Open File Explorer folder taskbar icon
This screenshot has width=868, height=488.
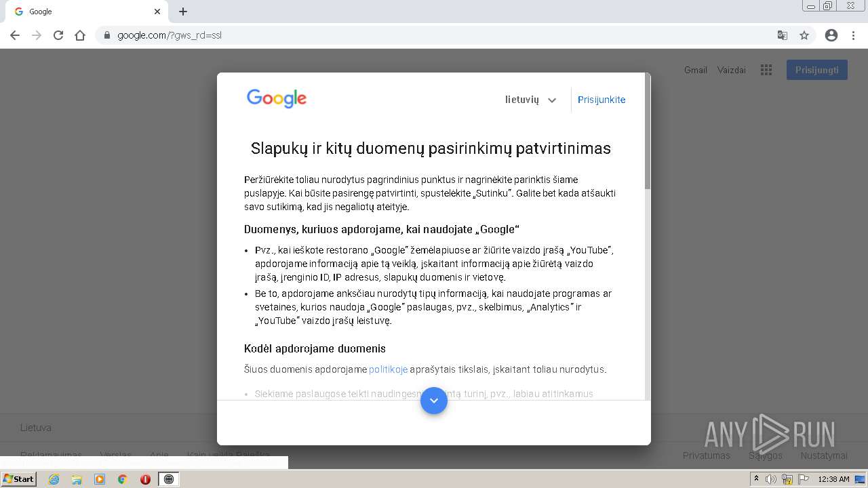77,479
